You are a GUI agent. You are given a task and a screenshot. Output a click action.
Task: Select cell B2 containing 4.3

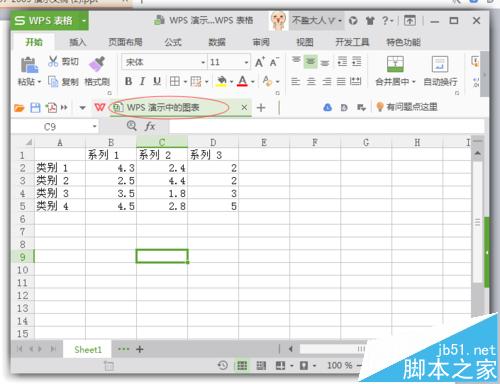111,168
